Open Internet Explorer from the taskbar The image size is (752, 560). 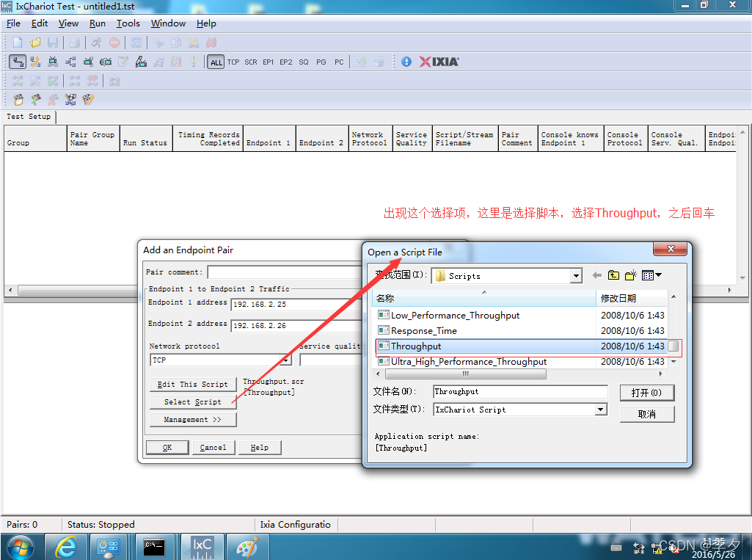pos(66,546)
